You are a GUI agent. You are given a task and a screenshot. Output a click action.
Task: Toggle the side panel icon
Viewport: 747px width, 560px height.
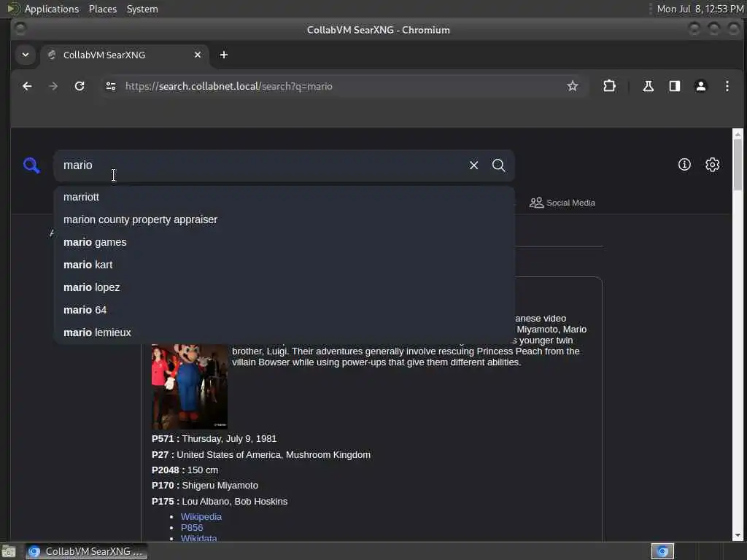(x=674, y=86)
